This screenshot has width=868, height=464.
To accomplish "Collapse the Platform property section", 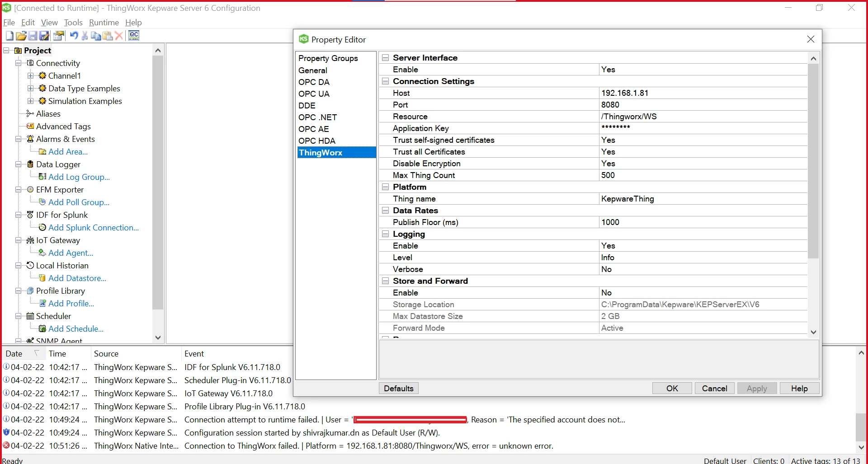I will [x=385, y=187].
